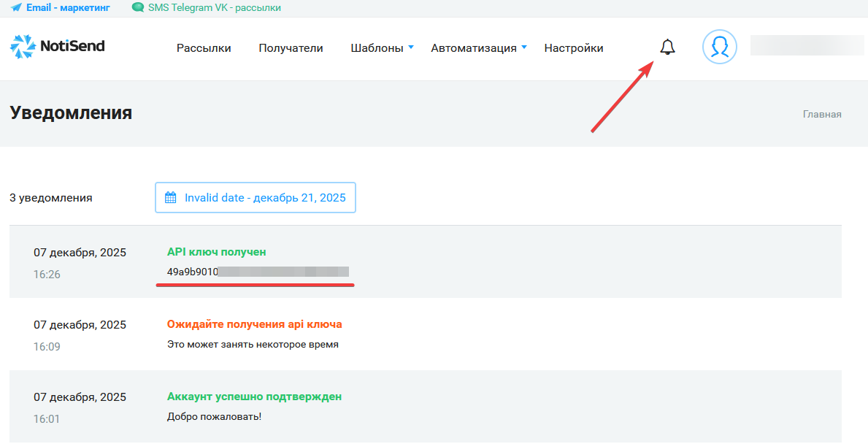Switch to Email - маркетинг service

point(68,8)
